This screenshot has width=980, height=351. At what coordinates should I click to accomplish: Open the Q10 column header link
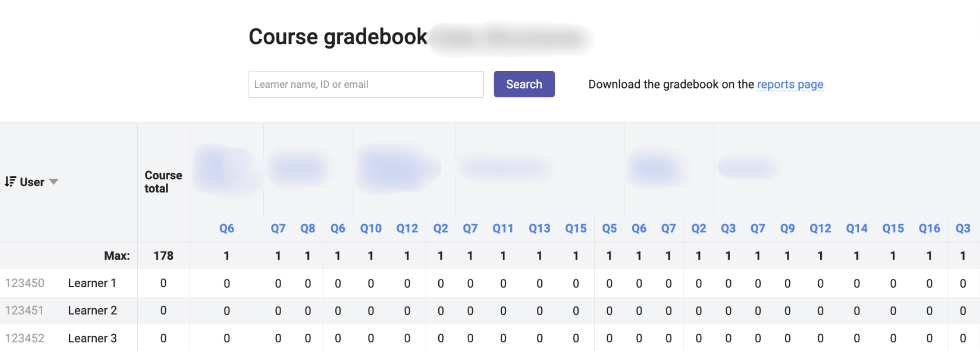coord(370,229)
